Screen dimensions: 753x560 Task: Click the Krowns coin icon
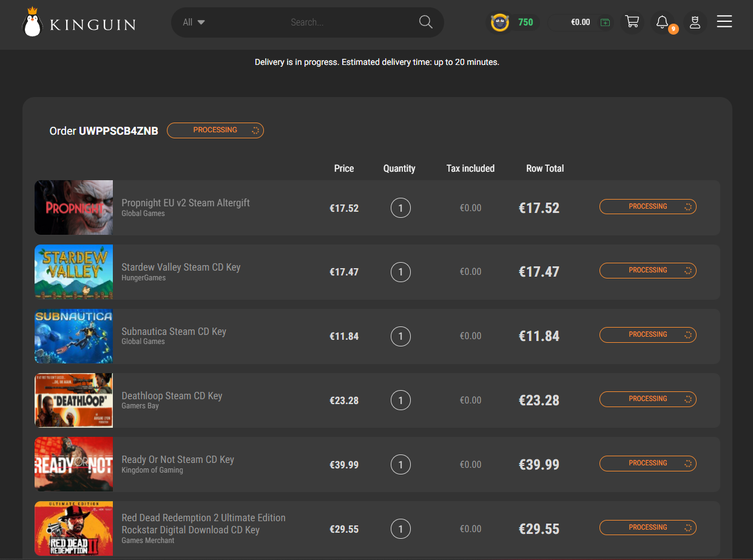point(500,22)
